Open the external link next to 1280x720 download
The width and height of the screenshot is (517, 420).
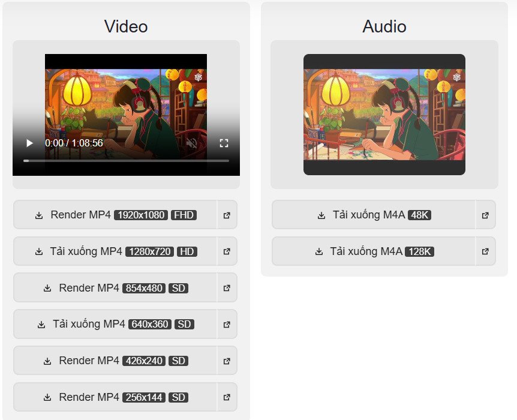coord(227,251)
